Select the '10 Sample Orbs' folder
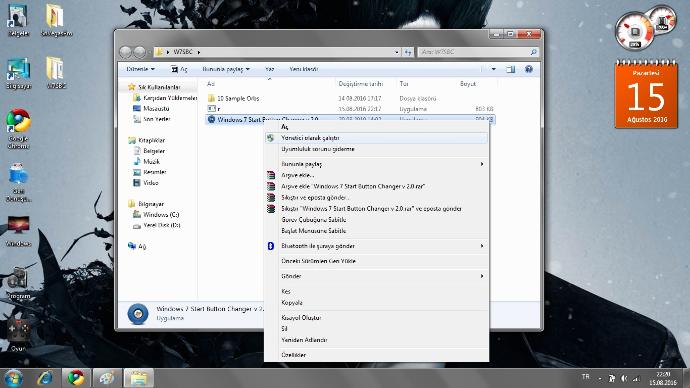Viewport: 690px width, 388px height. [x=238, y=99]
